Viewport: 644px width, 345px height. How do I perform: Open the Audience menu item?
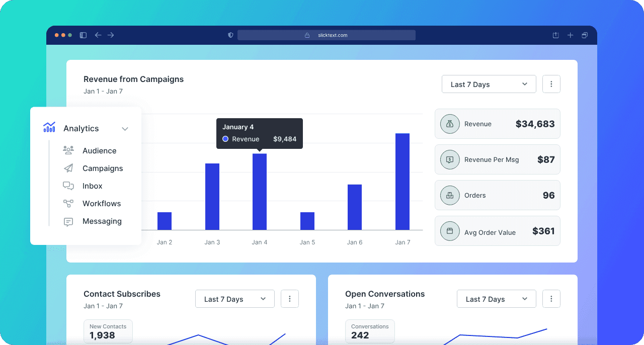pyautogui.click(x=99, y=150)
